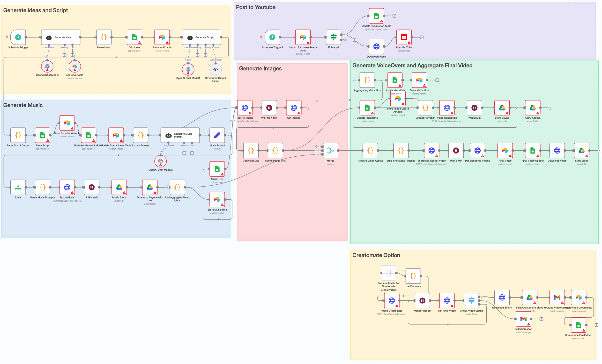Click the Final Video Airtable node
The image size is (602, 364).
tap(505, 151)
